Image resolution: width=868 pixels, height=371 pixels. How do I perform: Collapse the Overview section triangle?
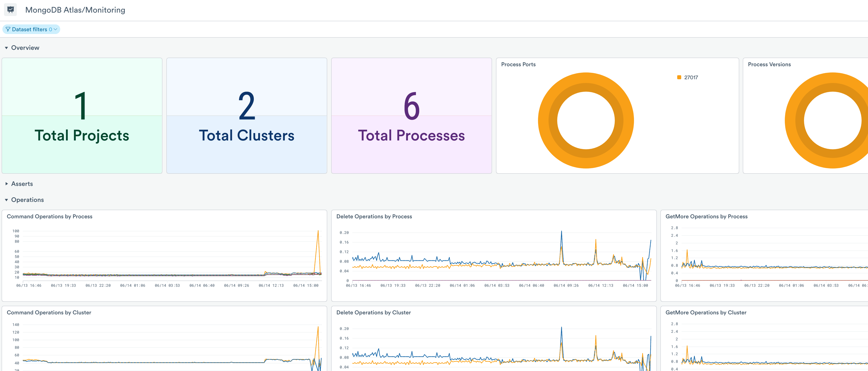point(6,48)
